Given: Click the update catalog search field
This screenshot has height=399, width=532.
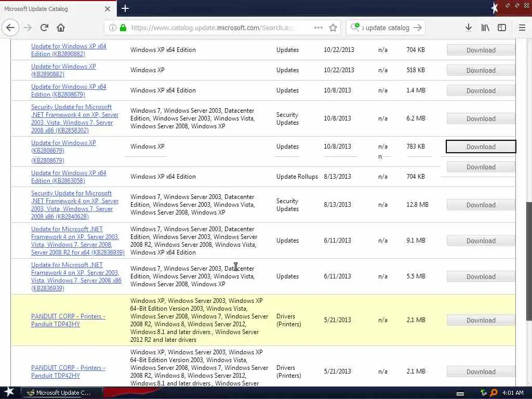Looking at the screenshot, I should click(x=387, y=28).
